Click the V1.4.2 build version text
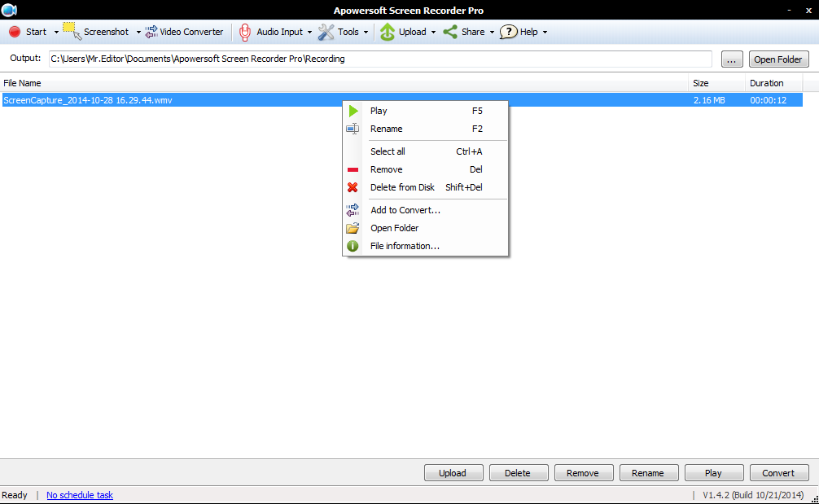Screen dimensions: 819x504 [753, 495]
